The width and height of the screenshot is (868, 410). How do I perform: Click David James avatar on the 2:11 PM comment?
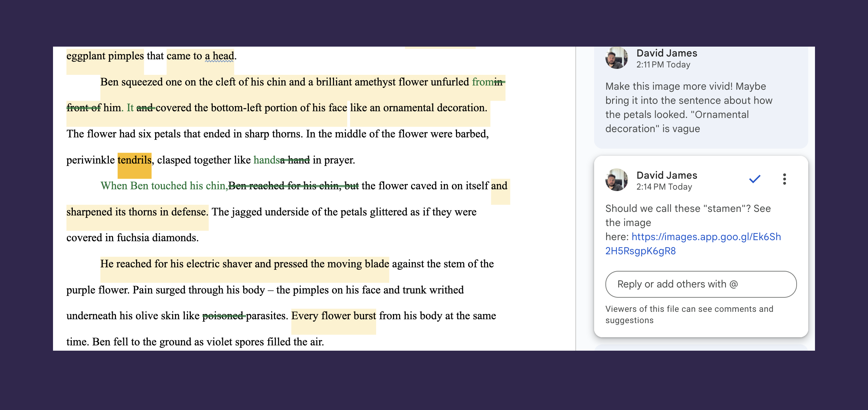point(617,58)
